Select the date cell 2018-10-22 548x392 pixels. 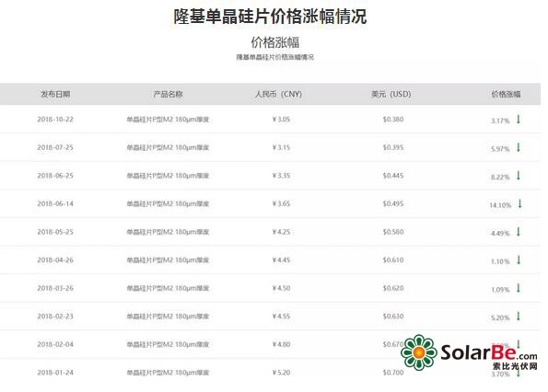[x=55, y=120]
